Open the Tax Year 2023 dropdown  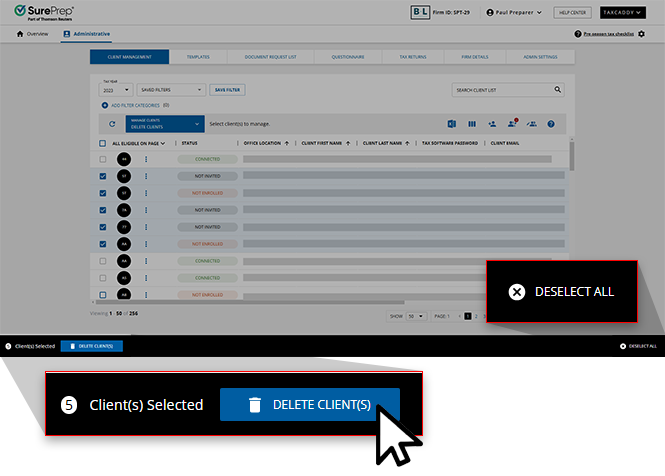pos(116,90)
